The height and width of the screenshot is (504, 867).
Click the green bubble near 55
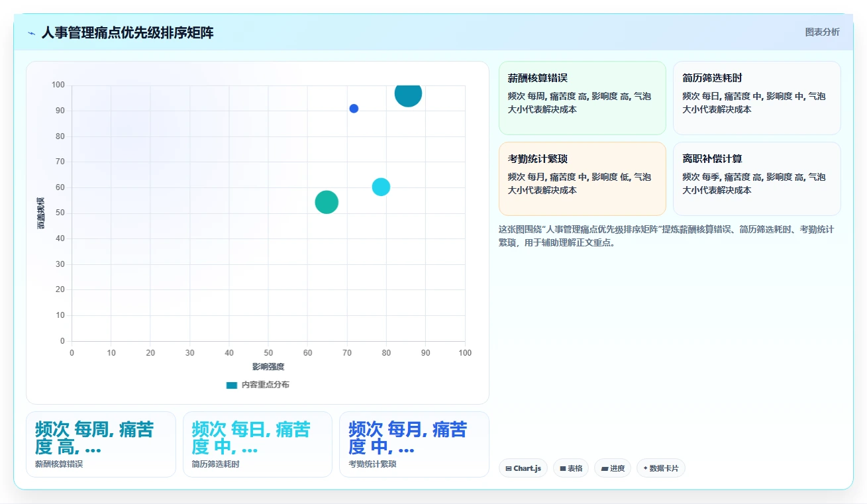click(x=327, y=202)
